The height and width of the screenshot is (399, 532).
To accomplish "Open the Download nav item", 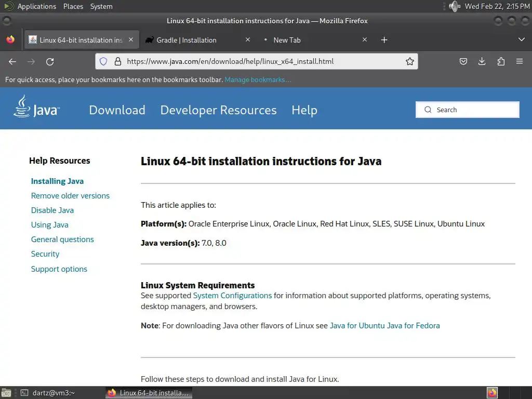I will click(x=117, y=110).
